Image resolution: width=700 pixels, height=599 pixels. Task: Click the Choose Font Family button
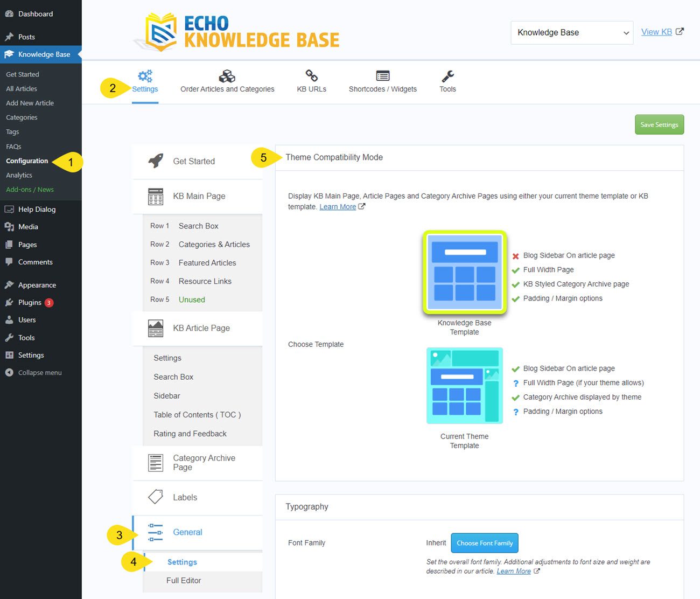point(484,542)
